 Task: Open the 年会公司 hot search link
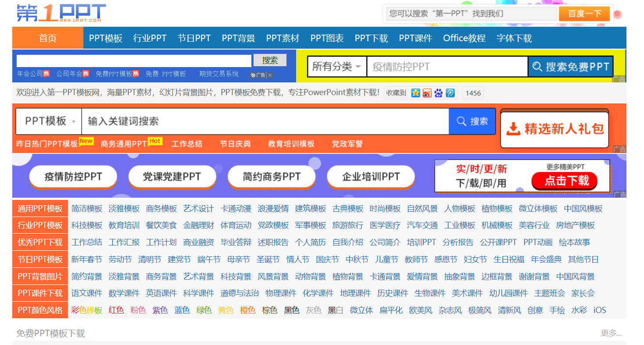pos(30,74)
